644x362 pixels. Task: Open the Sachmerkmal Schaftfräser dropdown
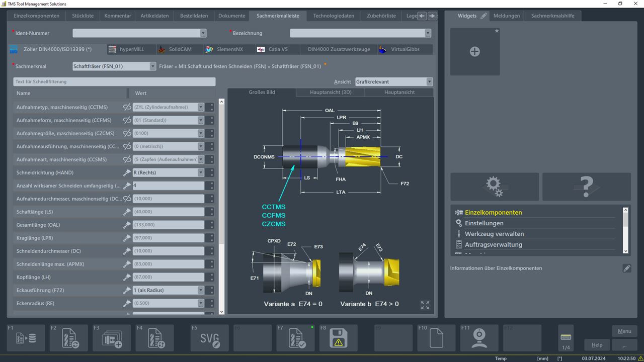(x=152, y=66)
